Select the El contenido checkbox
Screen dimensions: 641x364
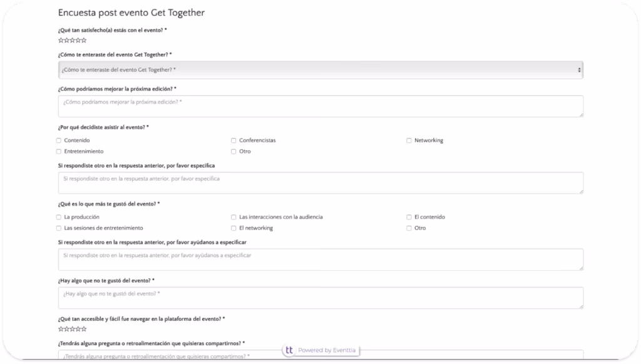coord(409,218)
